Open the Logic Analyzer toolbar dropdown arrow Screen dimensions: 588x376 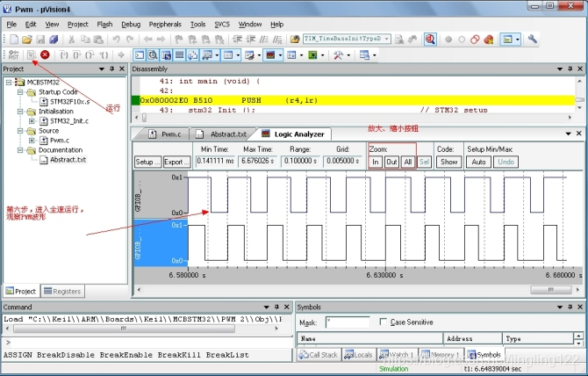click(x=280, y=55)
